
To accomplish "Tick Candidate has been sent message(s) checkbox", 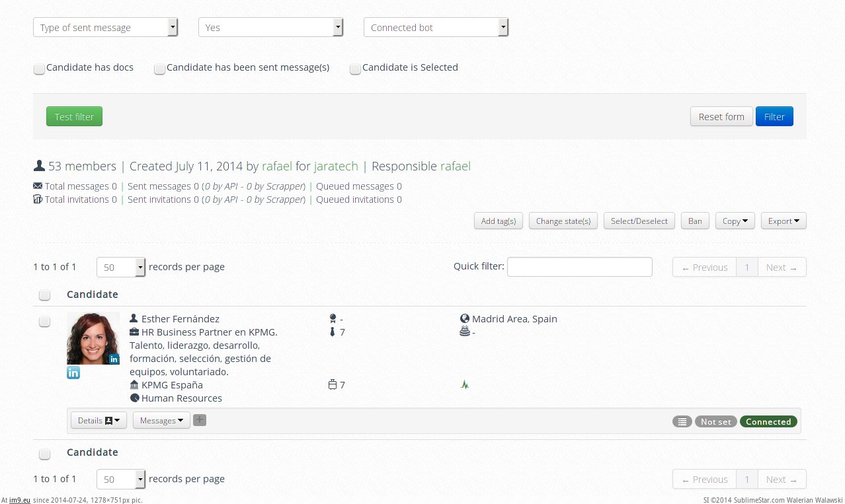I will click(159, 69).
